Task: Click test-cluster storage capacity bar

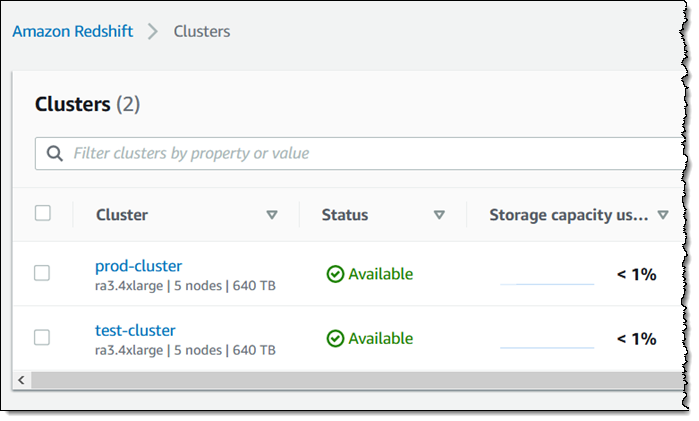Action: coord(546,347)
